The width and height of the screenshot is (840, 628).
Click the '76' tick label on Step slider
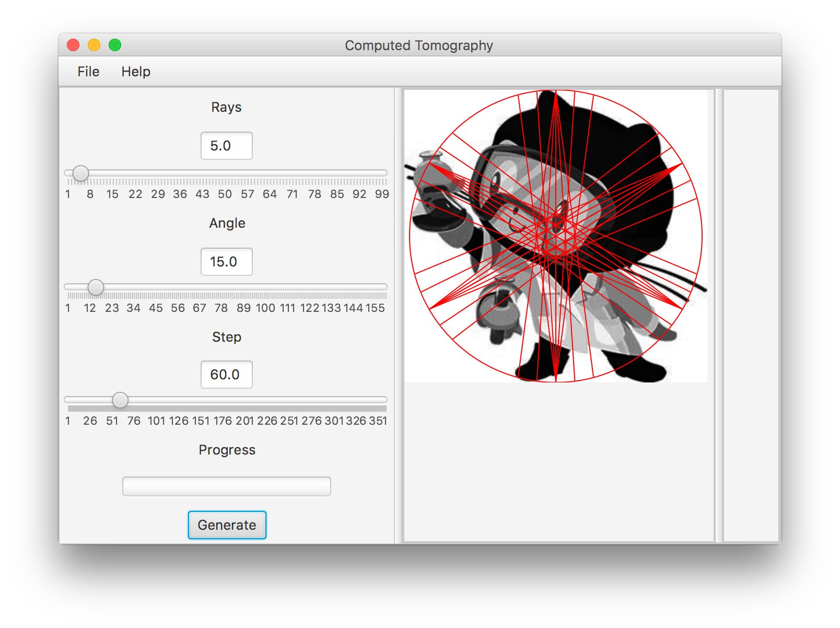tap(134, 421)
